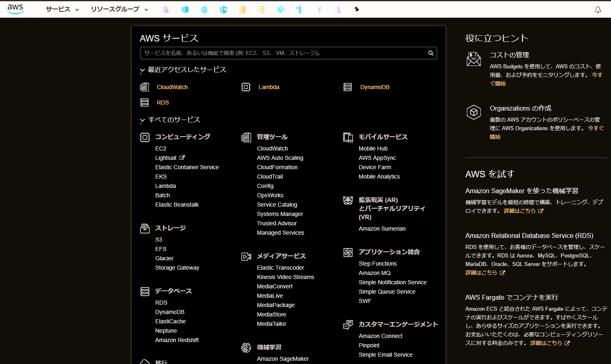The image size is (611, 364).
Task: Open the EKS service
Action: coord(161,177)
